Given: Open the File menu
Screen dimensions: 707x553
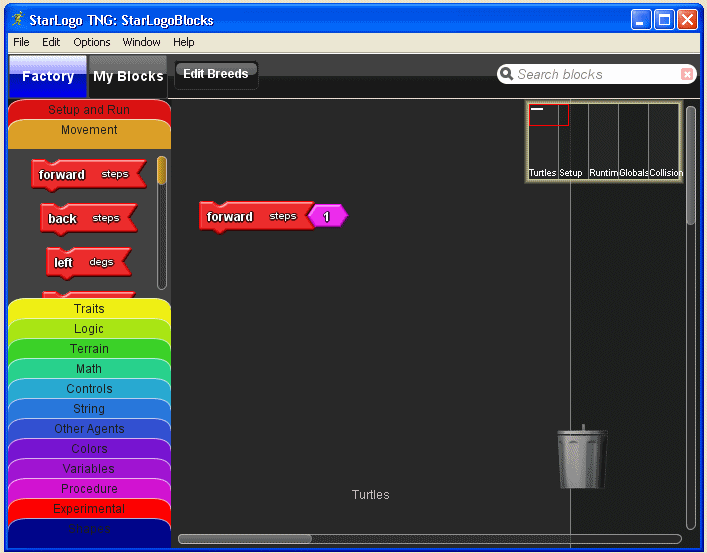Looking at the screenshot, I should click(x=21, y=42).
